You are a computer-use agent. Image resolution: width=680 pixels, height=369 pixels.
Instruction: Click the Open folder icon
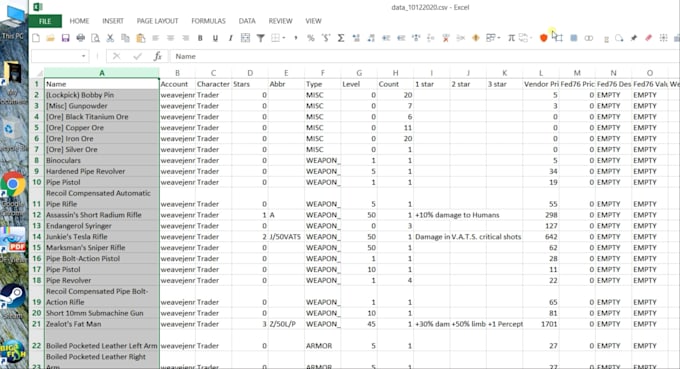pos(50,38)
